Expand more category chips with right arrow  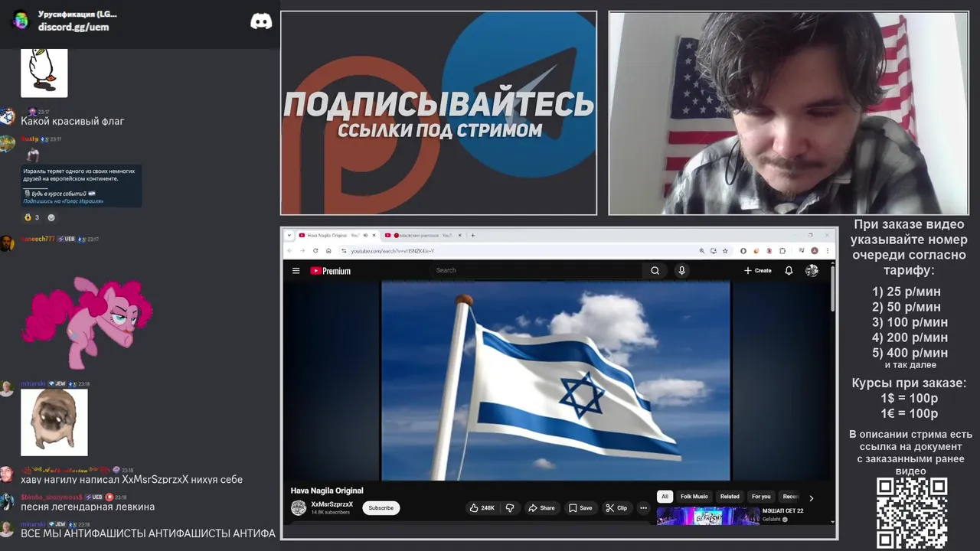[x=812, y=498]
